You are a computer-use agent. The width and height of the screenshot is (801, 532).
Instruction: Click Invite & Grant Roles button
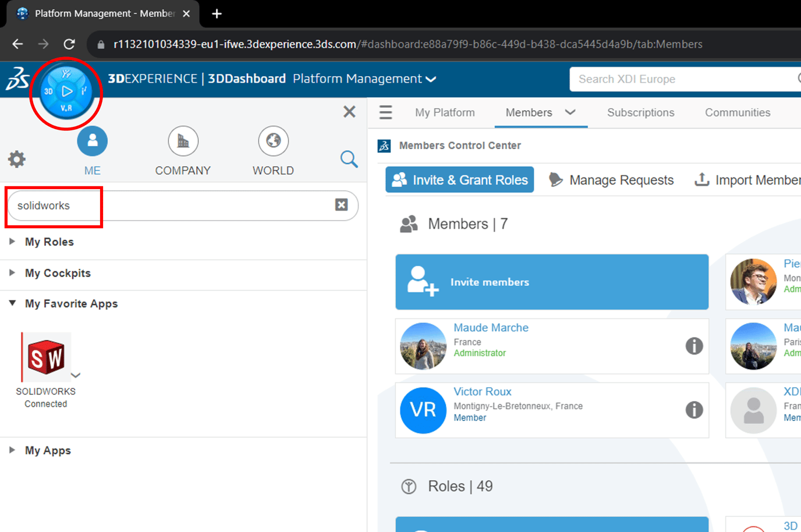[x=459, y=180]
